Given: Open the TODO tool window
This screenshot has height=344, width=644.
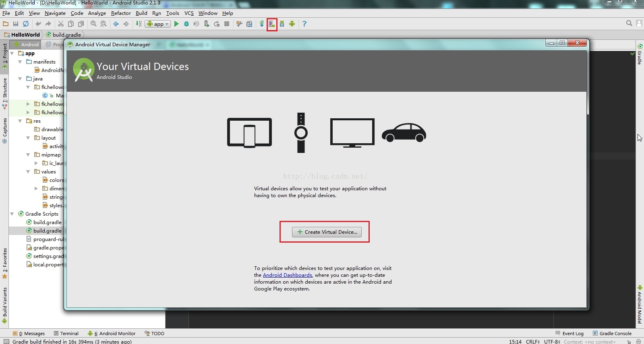Looking at the screenshot, I should click(155, 333).
